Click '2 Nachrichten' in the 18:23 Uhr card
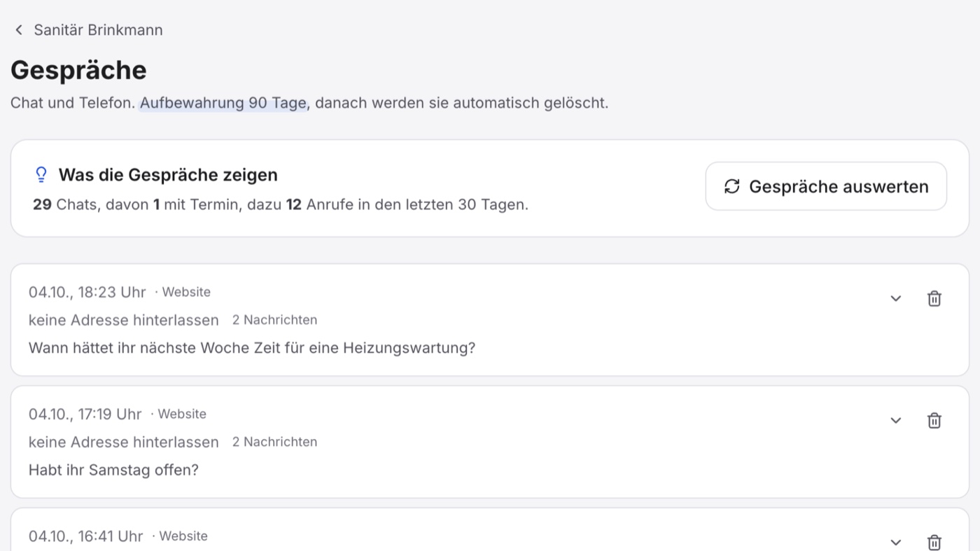This screenshot has width=980, height=551. (x=274, y=320)
